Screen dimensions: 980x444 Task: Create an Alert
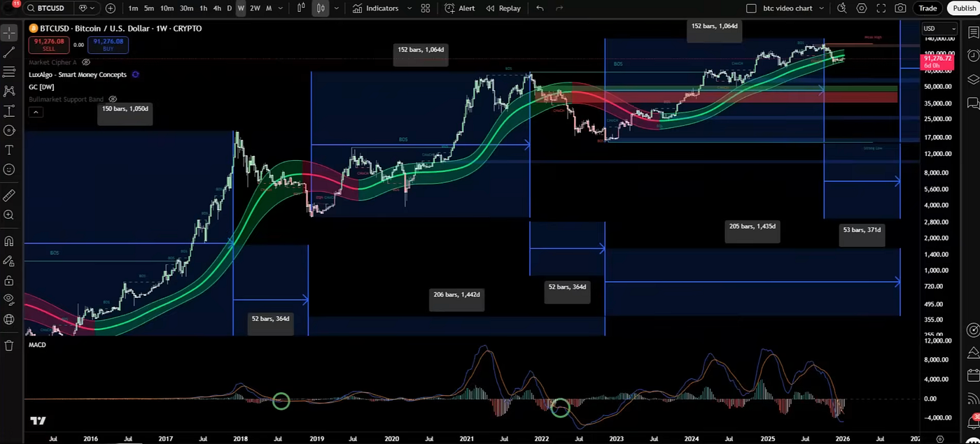[x=460, y=8]
